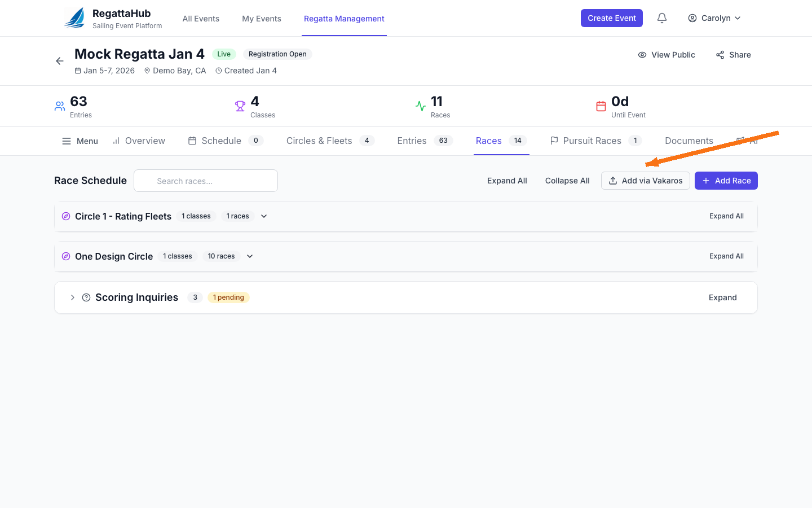
Task: Focus the Search races input field
Action: tap(206, 181)
